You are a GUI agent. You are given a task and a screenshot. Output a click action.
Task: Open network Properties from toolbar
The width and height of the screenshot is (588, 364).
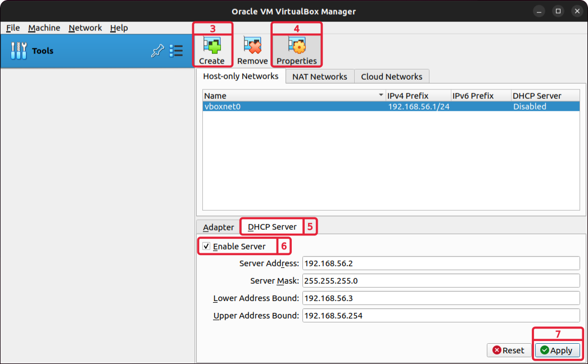[297, 50]
